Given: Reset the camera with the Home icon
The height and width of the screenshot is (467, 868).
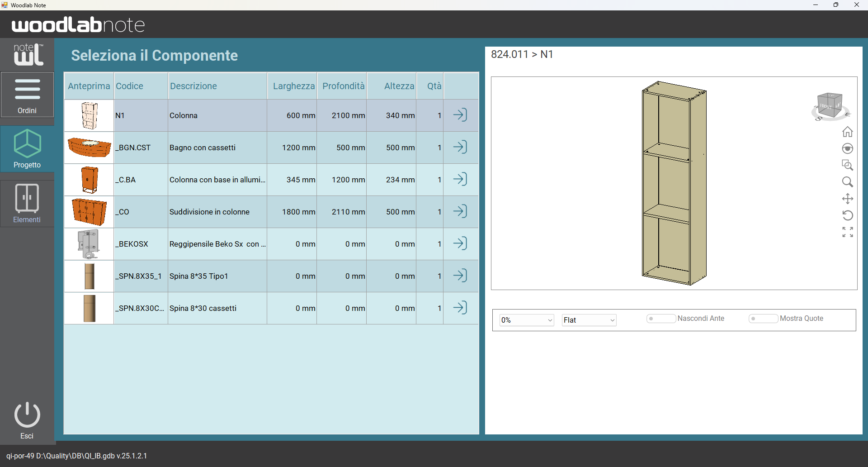Looking at the screenshot, I should coord(848,132).
